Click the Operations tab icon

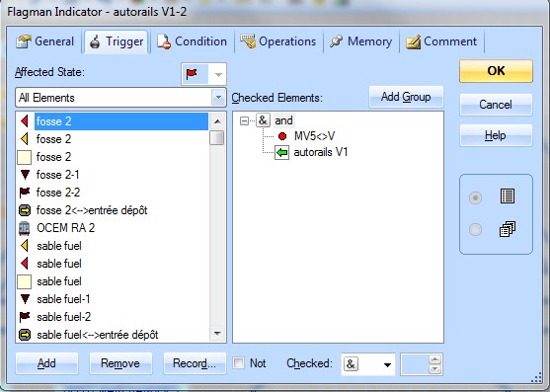(248, 41)
